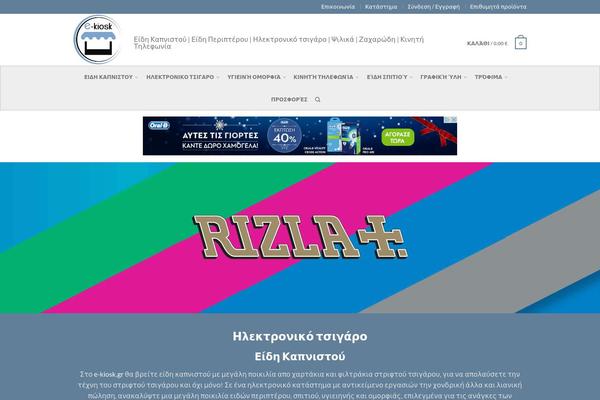Open the shopping cart bag icon
This screenshot has width=600, height=400.
click(520, 42)
